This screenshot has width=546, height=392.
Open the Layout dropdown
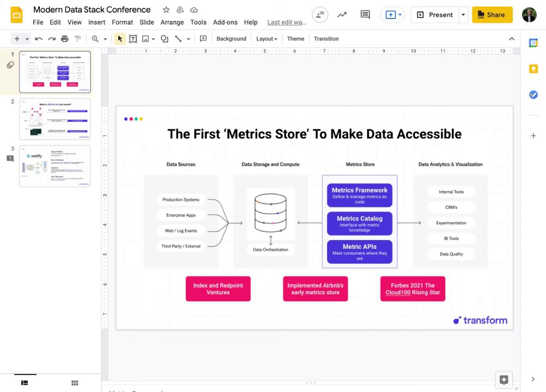coord(266,39)
